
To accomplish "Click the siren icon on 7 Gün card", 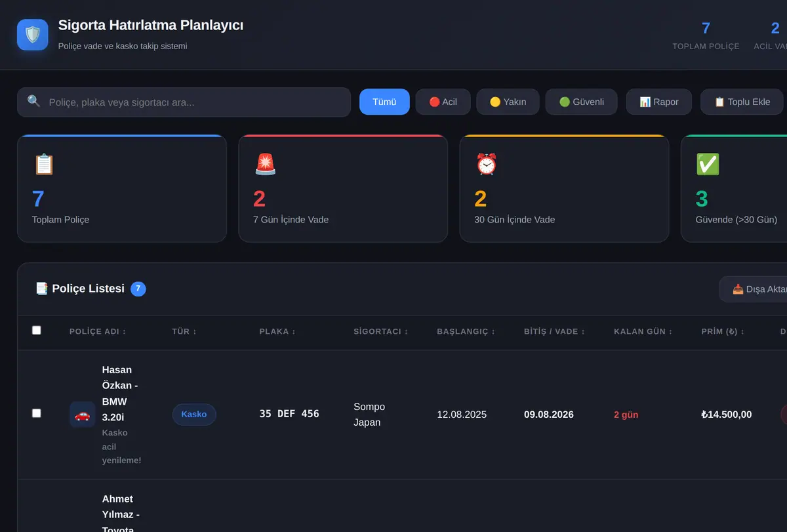I will [265, 164].
